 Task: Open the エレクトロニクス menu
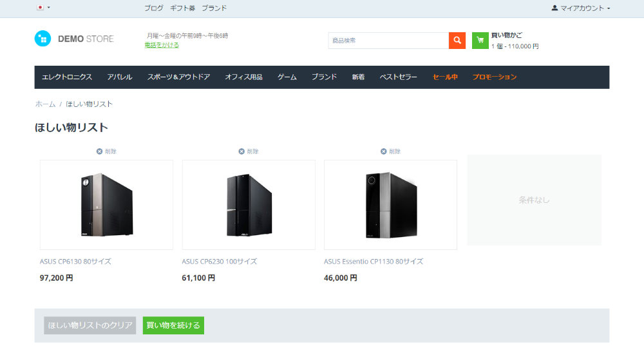67,77
